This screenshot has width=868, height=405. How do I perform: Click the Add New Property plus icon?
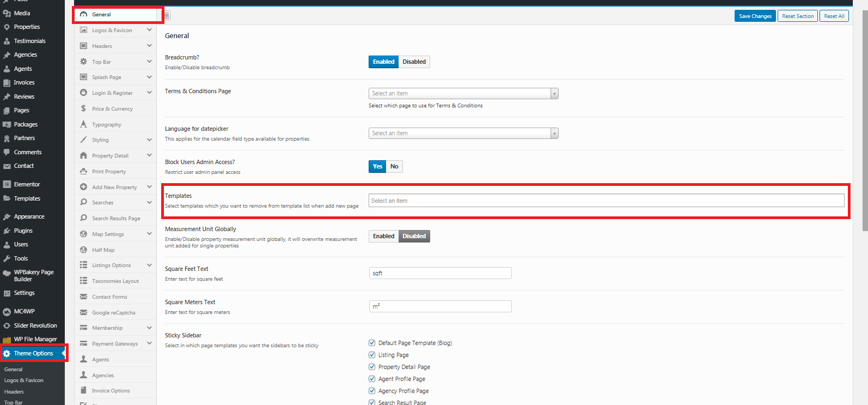pyautogui.click(x=83, y=187)
